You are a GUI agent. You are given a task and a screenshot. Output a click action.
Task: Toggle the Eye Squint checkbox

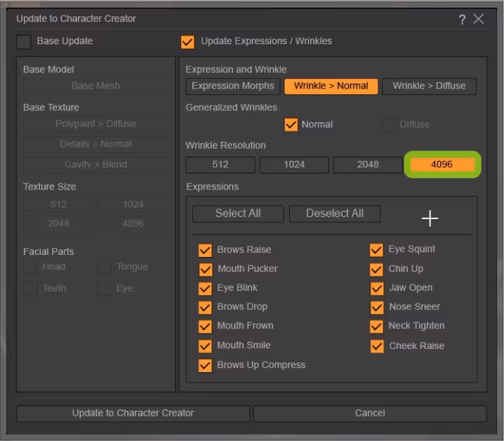(x=376, y=250)
